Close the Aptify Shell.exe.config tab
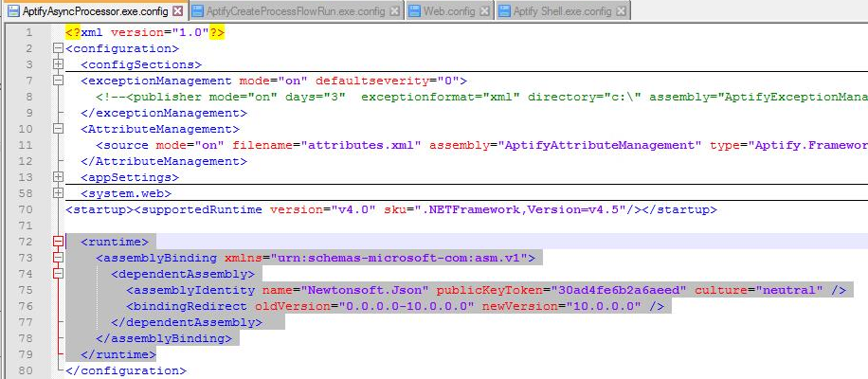Screen dimensions: 868x379 coord(621,10)
